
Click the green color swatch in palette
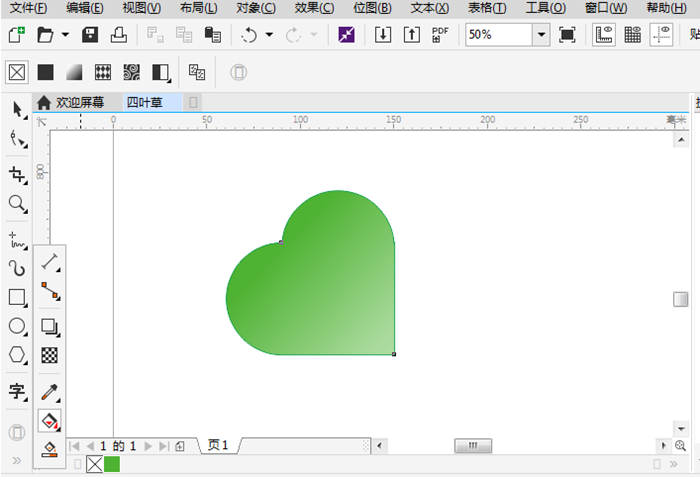tap(112, 464)
